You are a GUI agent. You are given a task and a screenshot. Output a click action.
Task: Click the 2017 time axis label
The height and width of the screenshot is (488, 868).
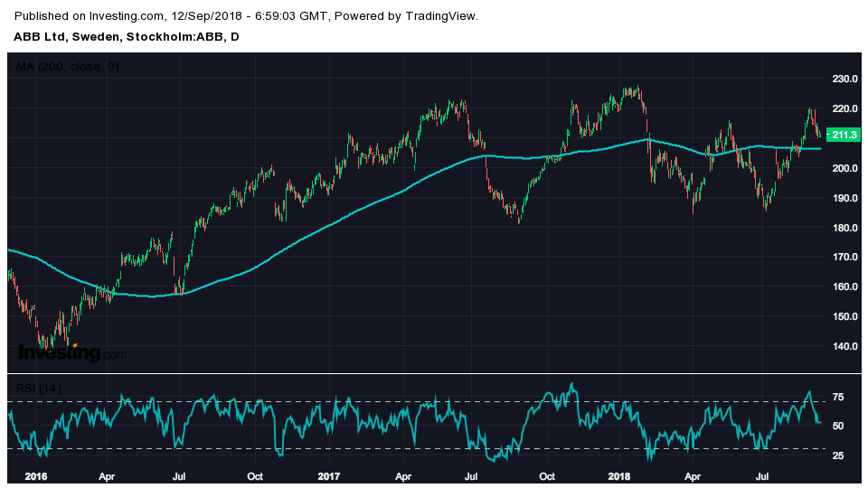click(329, 476)
